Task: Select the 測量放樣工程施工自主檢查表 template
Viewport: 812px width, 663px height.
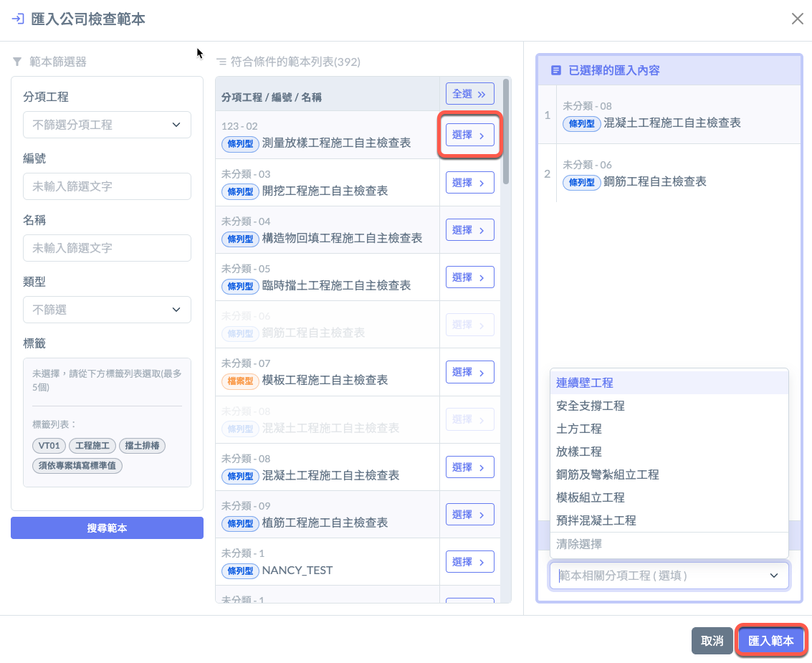Action: tap(469, 135)
